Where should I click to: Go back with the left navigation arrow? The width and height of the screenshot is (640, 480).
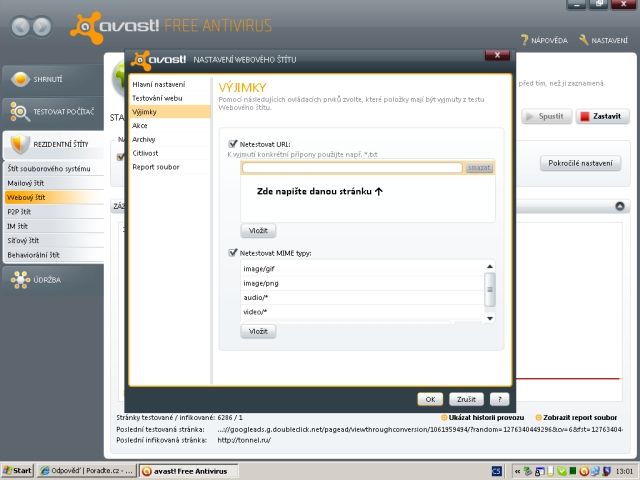21,27
